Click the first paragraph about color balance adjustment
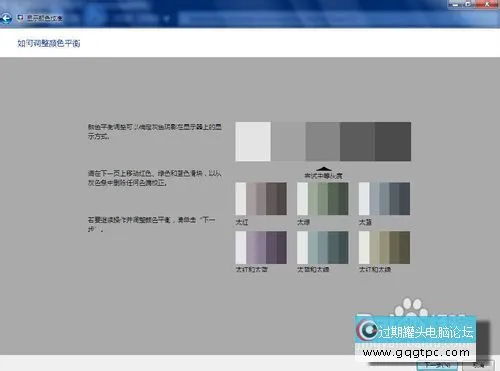The image size is (500, 371). click(155, 132)
